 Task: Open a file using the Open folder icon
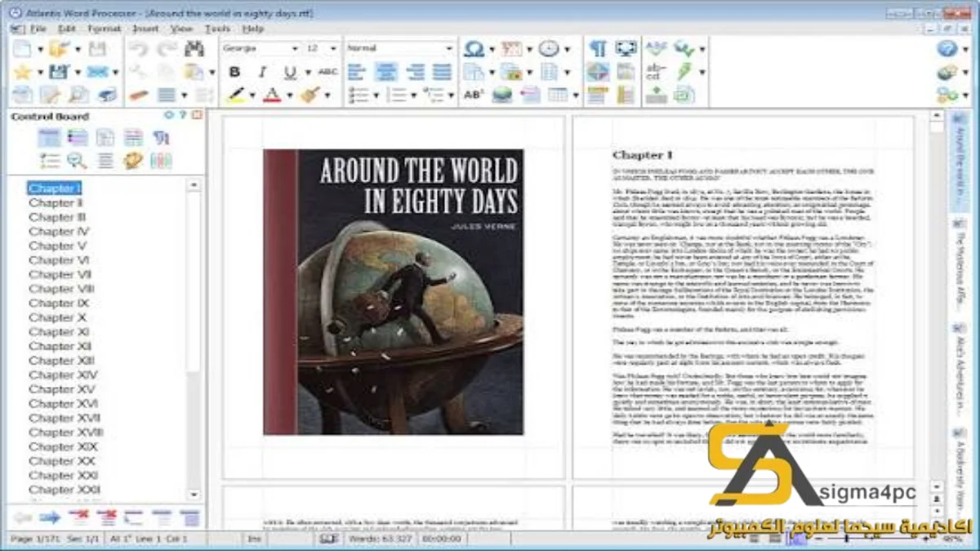[58, 49]
